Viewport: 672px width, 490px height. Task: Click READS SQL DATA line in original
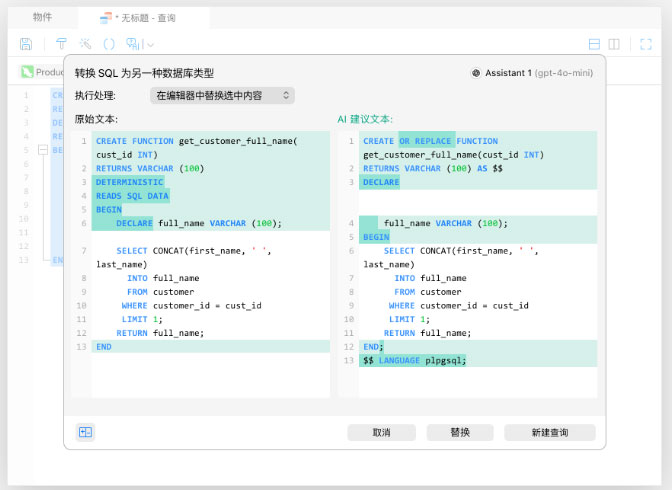132,196
